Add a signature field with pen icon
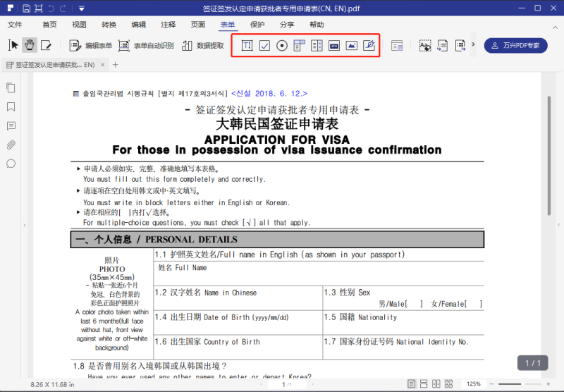Screen dimensions: 564x392 click(369, 46)
